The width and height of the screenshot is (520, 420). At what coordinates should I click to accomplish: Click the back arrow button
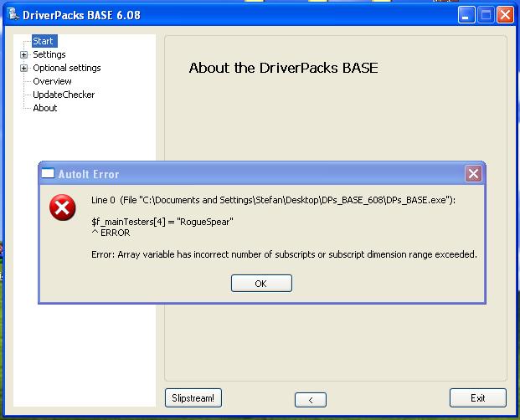pyautogui.click(x=310, y=399)
